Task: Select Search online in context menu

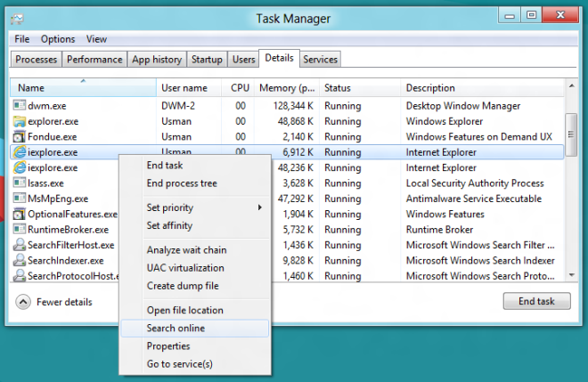Action: pyautogui.click(x=195, y=328)
